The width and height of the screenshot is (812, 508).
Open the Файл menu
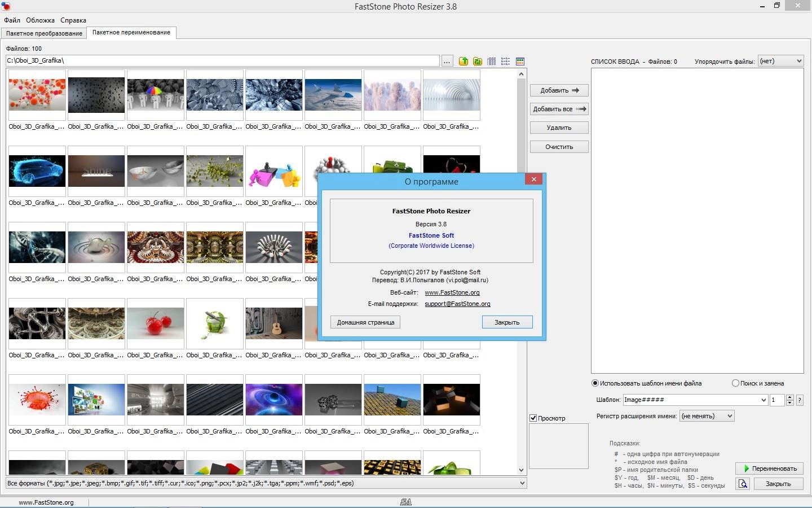coord(12,20)
